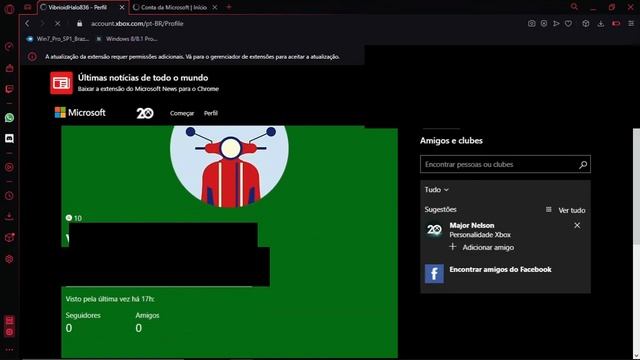Image resolution: width=640 pixels, height=360 pixels.
Task: Click the gamerscore 10 indicator
Action: click(x=74, y=218)
